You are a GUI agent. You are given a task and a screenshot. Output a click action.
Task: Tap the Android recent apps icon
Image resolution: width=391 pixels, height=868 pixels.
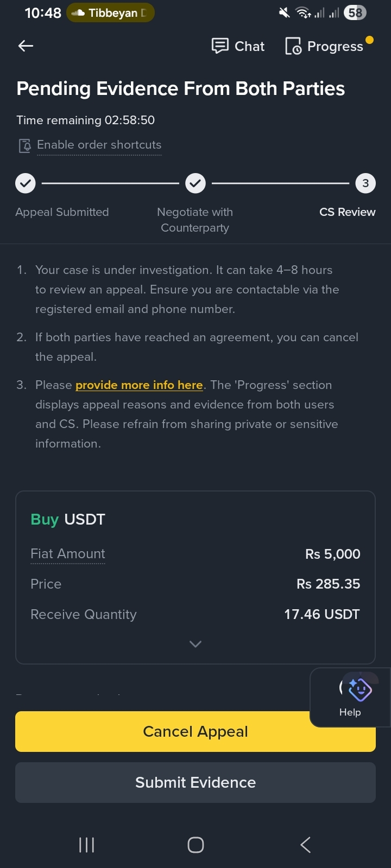pyautogui.click(x=87, y=845)
